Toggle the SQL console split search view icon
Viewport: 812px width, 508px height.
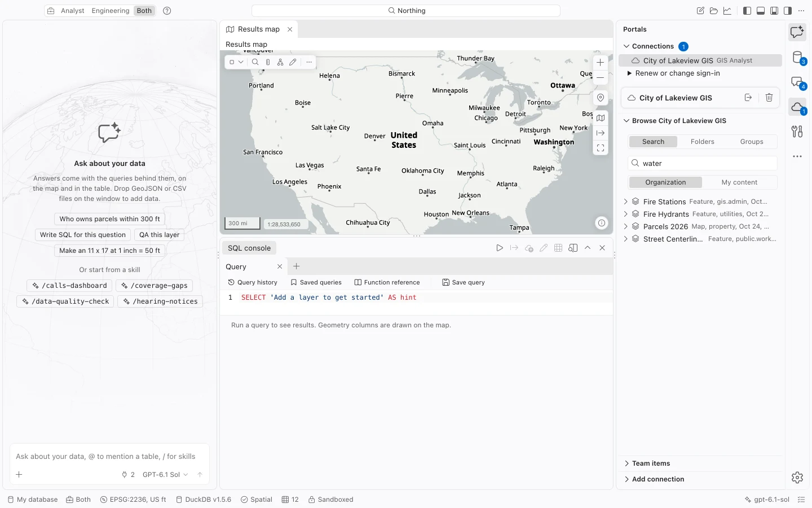(573, 248)
